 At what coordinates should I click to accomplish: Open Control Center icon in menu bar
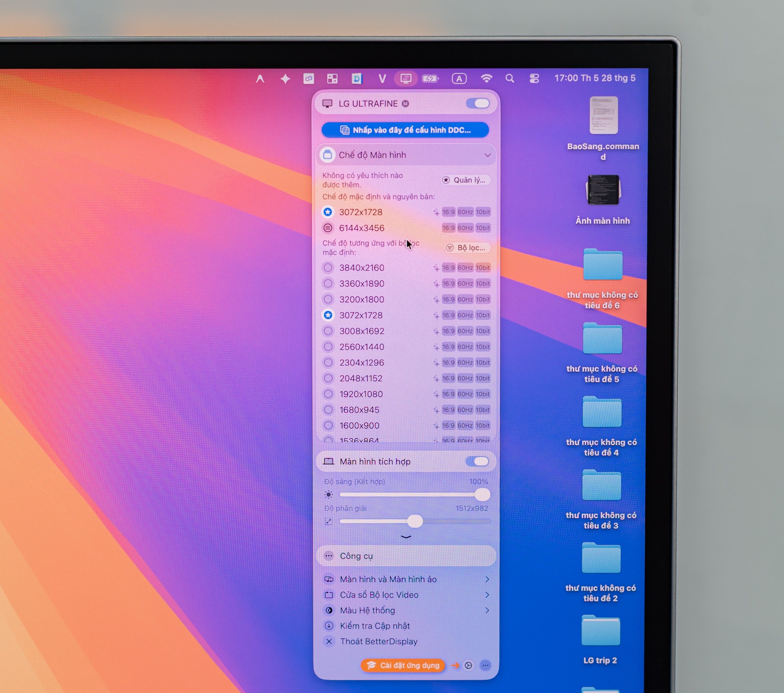(534, 79)
